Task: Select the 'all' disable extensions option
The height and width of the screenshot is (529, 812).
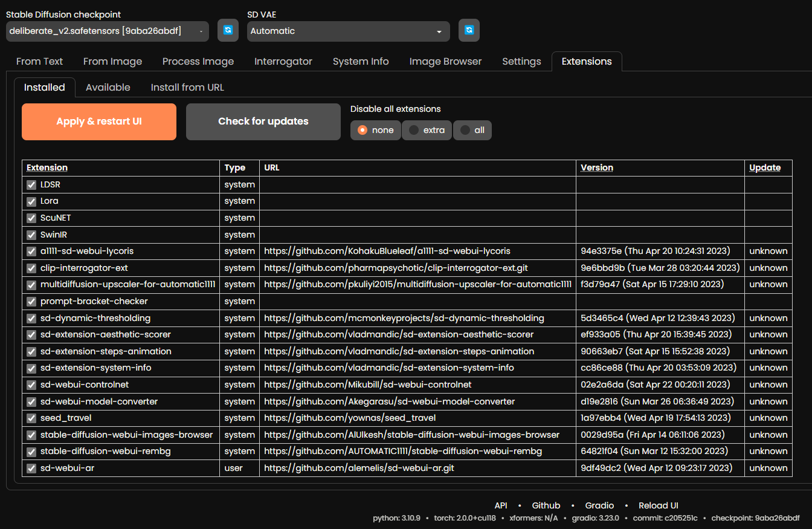Action: (x=472, y=130)
